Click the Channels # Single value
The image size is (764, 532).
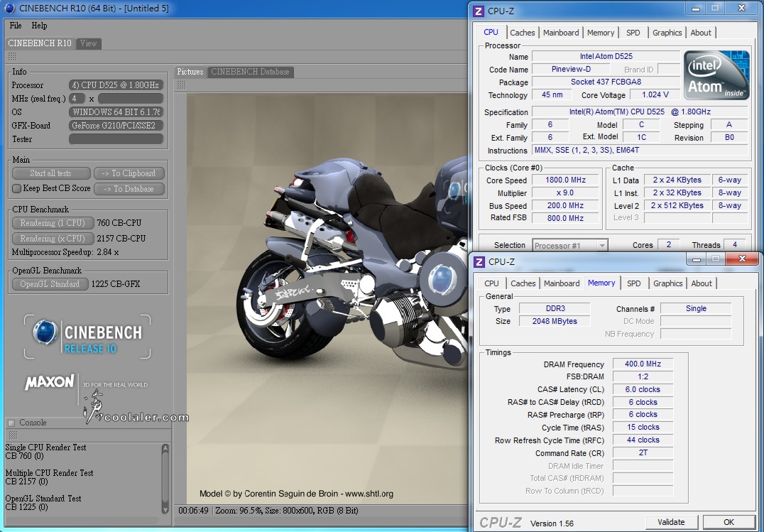[696, 309]
